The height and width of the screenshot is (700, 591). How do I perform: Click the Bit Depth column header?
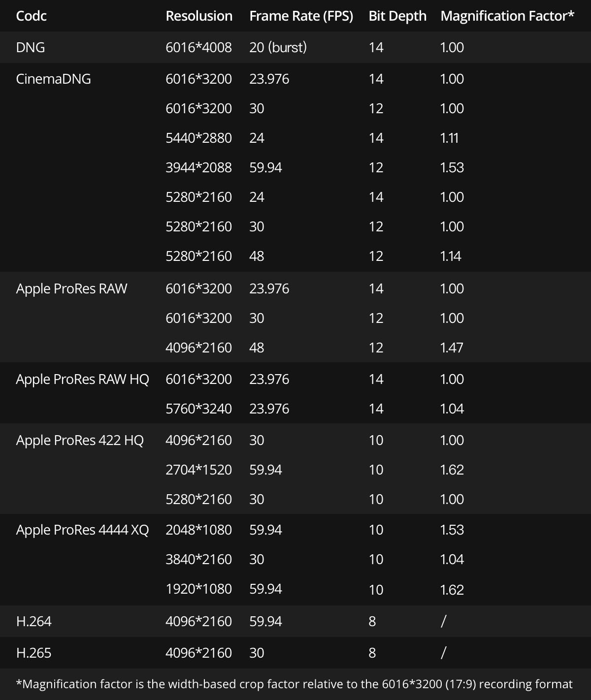point(397,16)
